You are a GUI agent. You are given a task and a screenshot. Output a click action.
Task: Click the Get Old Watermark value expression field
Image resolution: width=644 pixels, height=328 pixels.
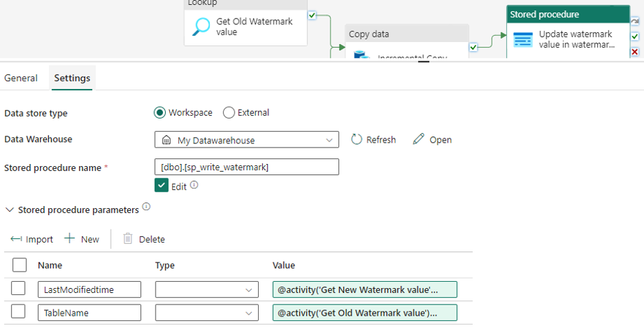(365, 313)
